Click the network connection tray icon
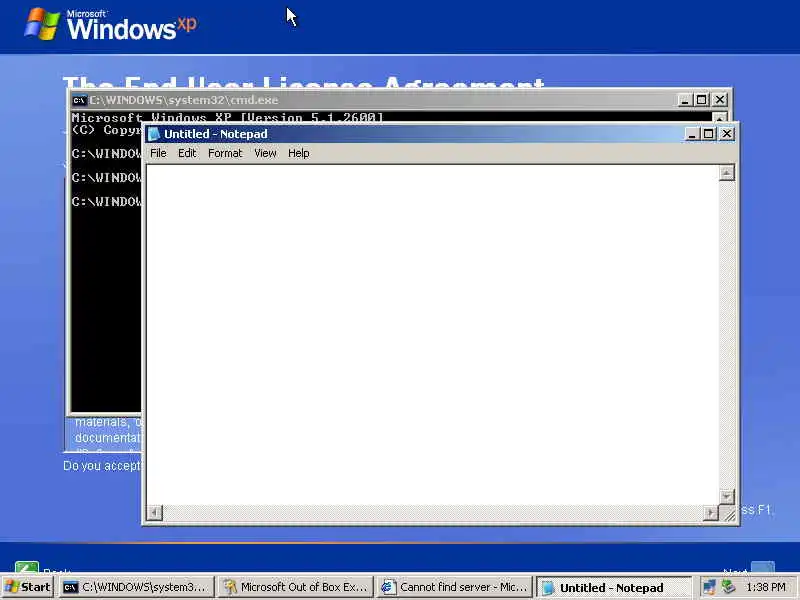800x600 pixels. click(709, 587)
